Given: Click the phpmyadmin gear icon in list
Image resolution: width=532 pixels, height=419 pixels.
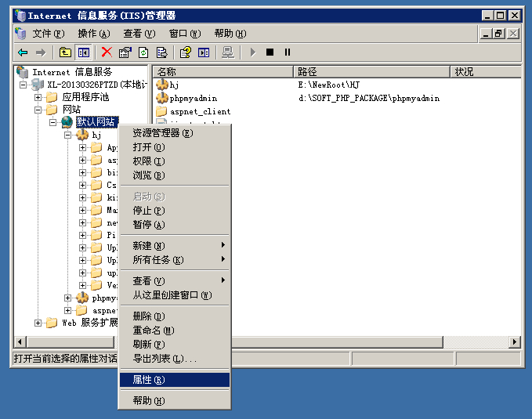Looking at the screenshot, I should [x=162, y=98].
